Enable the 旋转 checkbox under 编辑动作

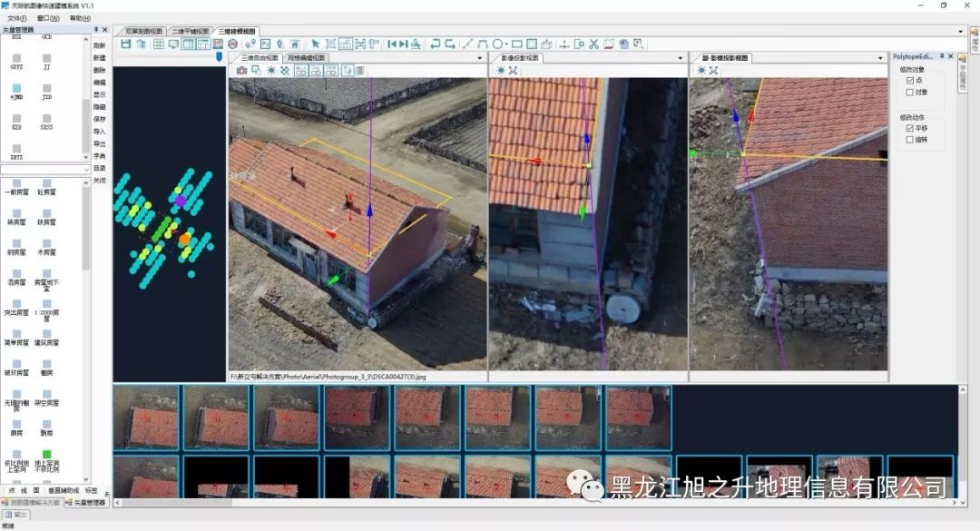(x=910, y=139)
